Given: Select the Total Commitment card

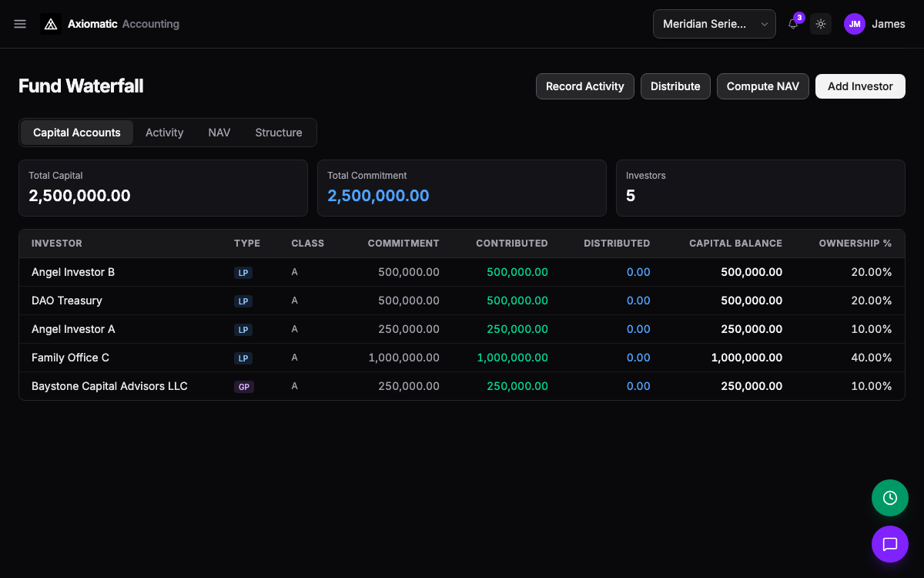Looking at the screenshot, I should coord(462,188).
